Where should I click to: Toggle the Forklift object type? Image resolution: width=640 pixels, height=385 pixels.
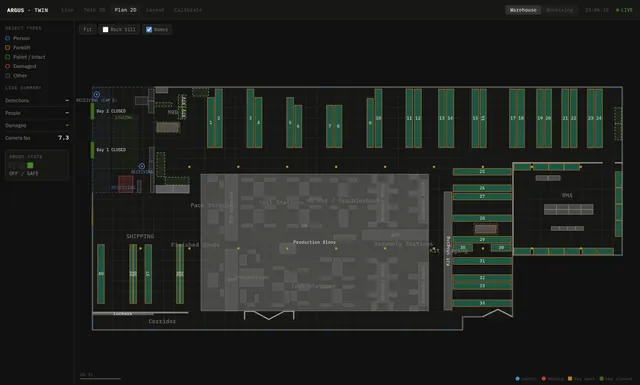click(x=18, y=47)
